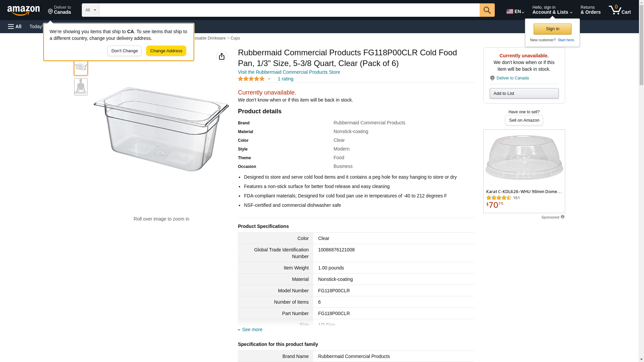
Task: Click the Amazon logo
Action: point(23,10)
